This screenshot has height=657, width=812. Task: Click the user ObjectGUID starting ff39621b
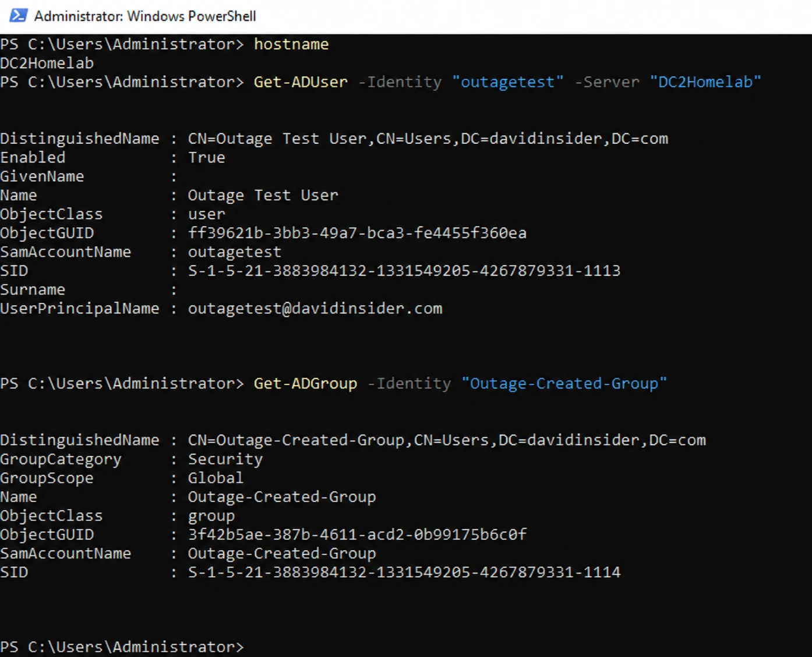[x=357, y=233]
